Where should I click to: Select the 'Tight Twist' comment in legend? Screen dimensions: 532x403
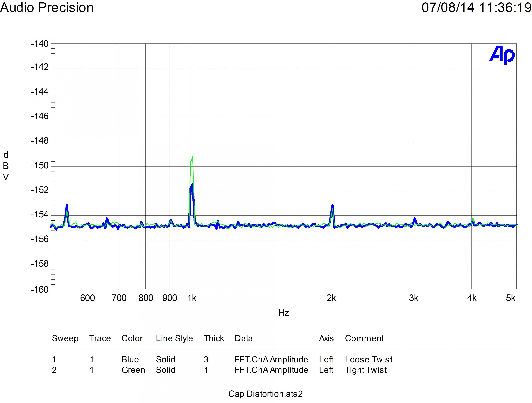click(x=366, y=370)
